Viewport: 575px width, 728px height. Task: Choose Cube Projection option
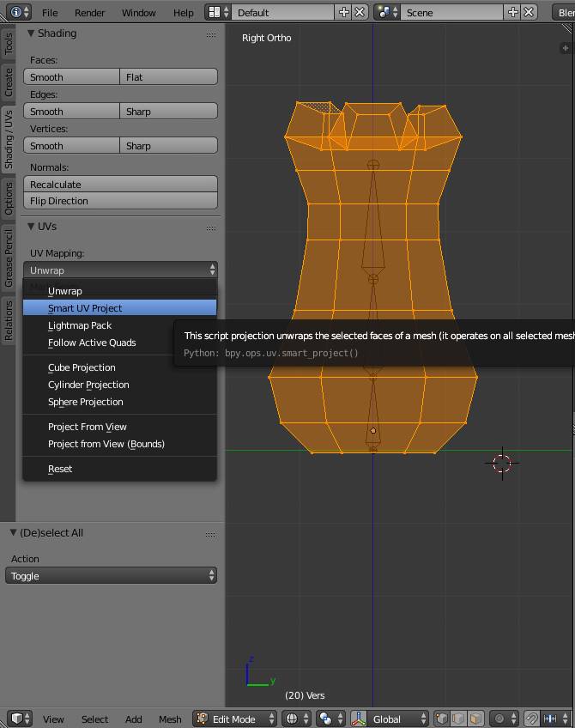pyautogui.click(x=120, y=367)
